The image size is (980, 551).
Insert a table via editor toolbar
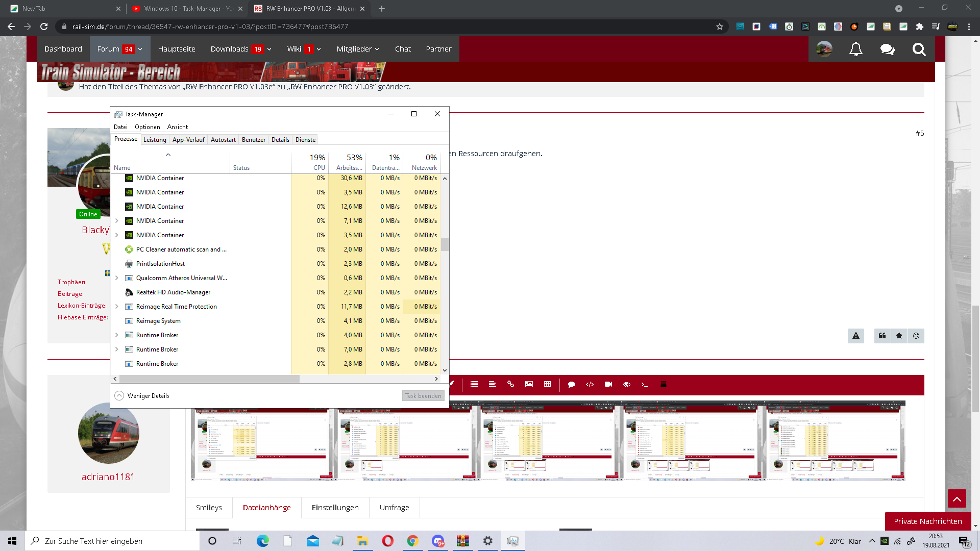(x=547, y=384)
